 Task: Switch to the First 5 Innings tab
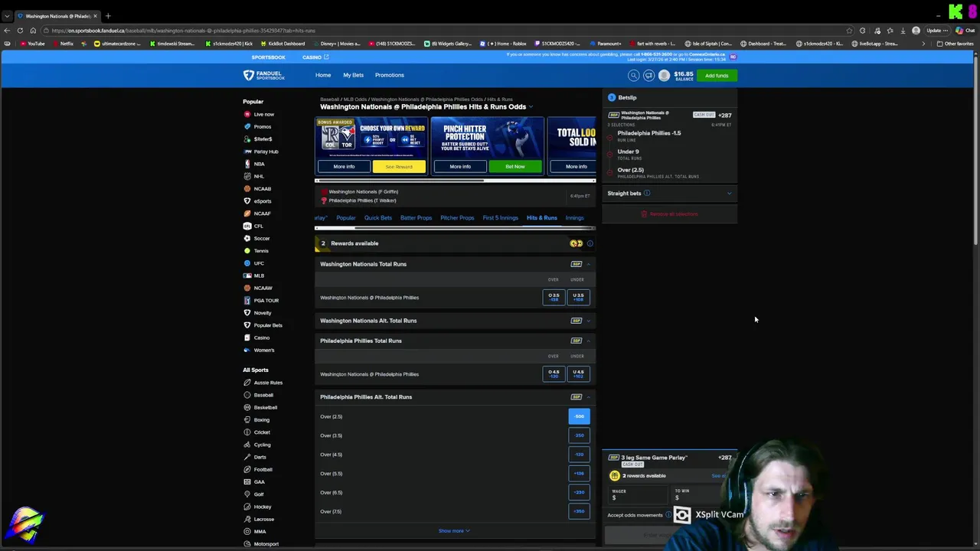pyautogui.click(x=500, y=218)
